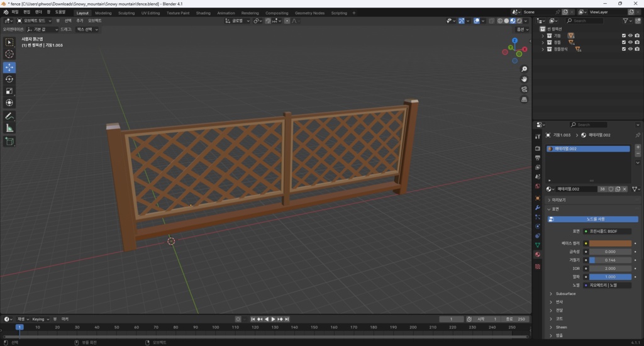644x346 pixels.
Task: Select the Scale tool
Action: tap(9, 91)
